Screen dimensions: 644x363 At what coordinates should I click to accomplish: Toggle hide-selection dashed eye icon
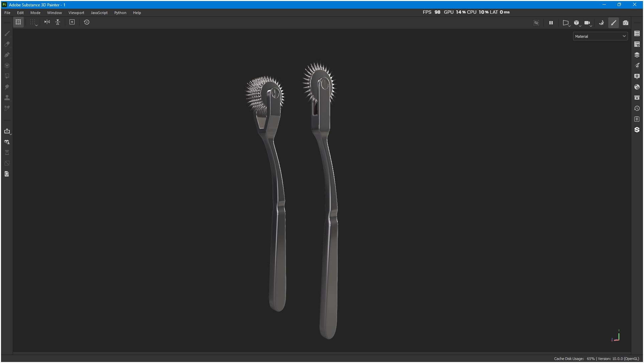[x=536, y=23]
